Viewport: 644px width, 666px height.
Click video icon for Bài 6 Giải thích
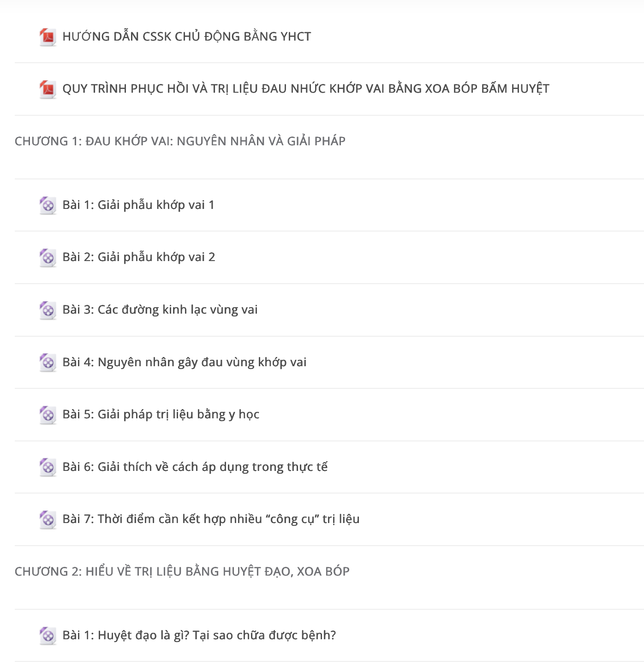pyautogui.click(x=48, y=467)
